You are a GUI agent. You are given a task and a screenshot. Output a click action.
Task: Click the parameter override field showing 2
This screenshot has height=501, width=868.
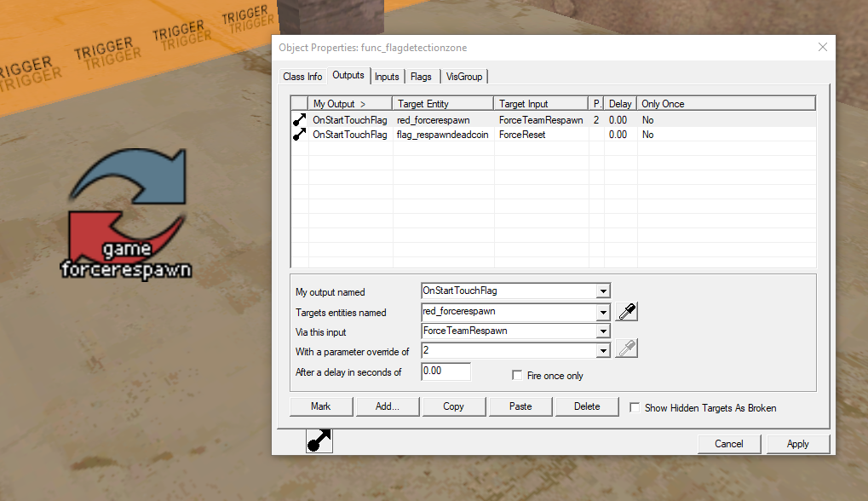point(509,350)
